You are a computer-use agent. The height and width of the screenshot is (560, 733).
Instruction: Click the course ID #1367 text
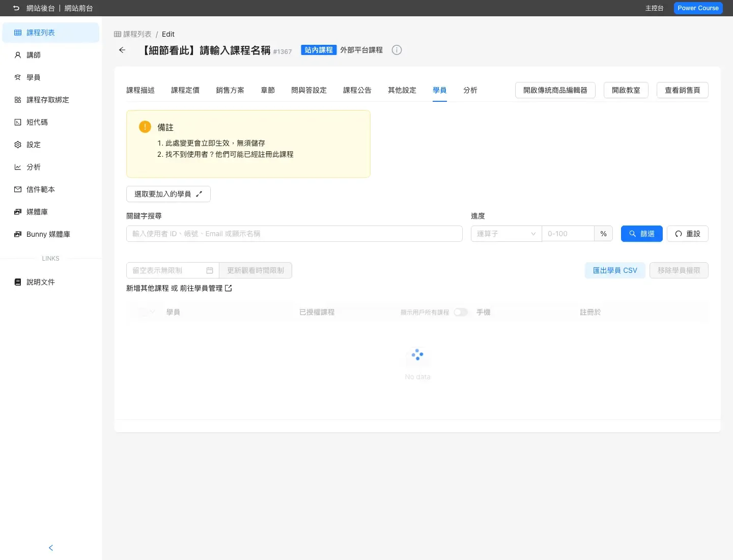tap(283, 51)
